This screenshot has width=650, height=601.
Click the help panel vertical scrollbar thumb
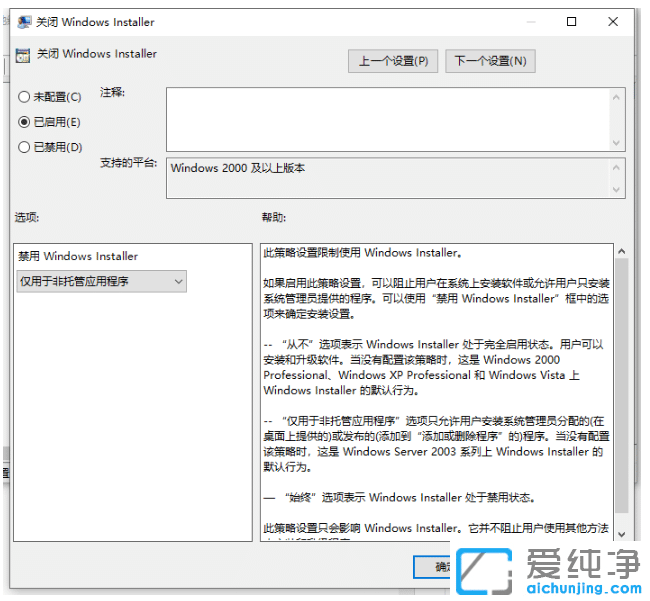pos(621,385)
